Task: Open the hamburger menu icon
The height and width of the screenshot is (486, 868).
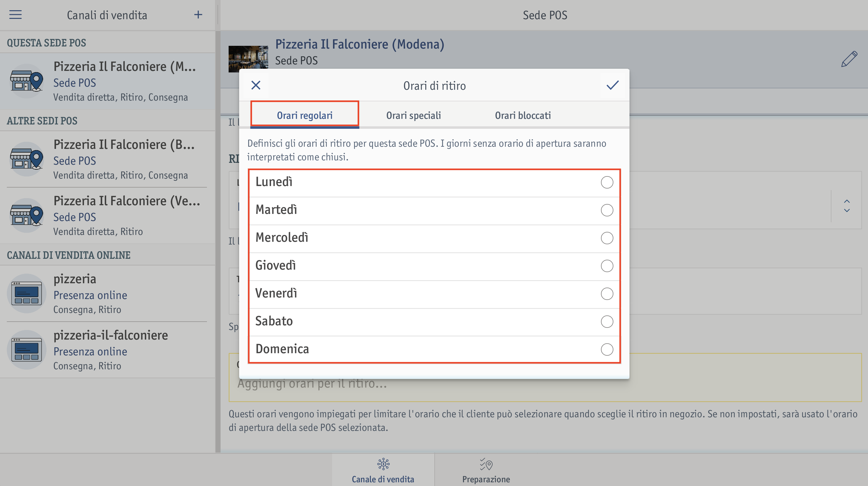Action: click(15, 15)
